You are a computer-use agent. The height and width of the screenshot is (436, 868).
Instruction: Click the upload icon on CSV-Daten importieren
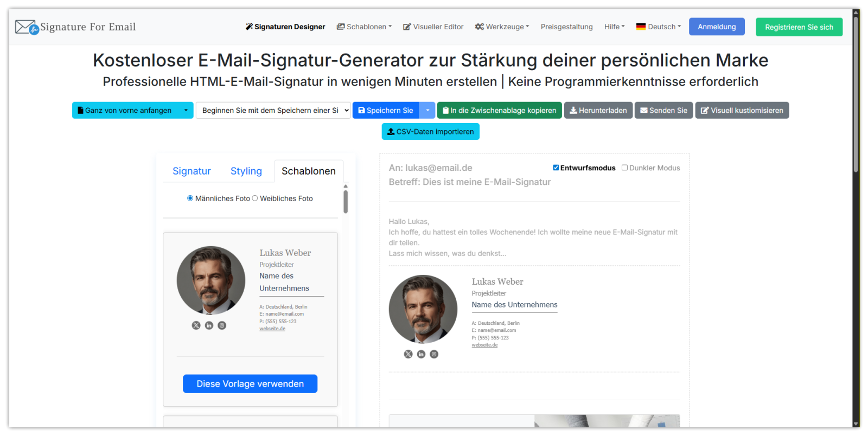coord(390,131)
